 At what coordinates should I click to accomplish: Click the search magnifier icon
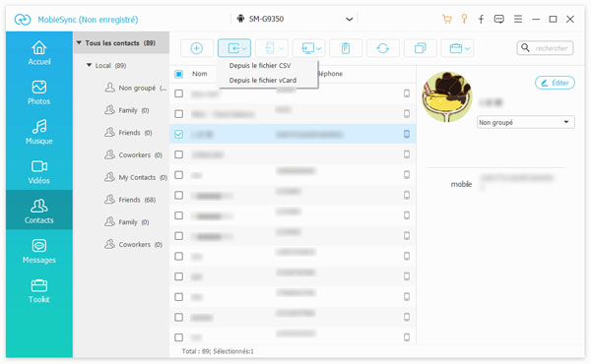click(x=525, y=48)
